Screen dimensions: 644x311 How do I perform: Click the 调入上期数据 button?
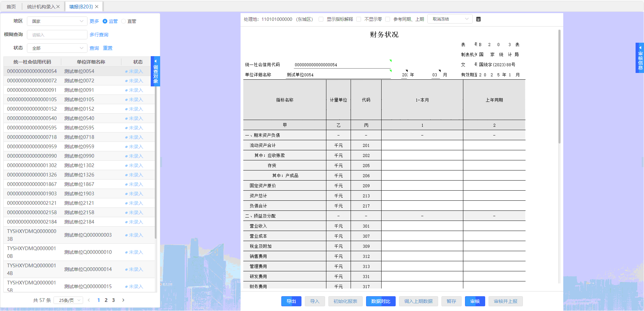[419, 301]
